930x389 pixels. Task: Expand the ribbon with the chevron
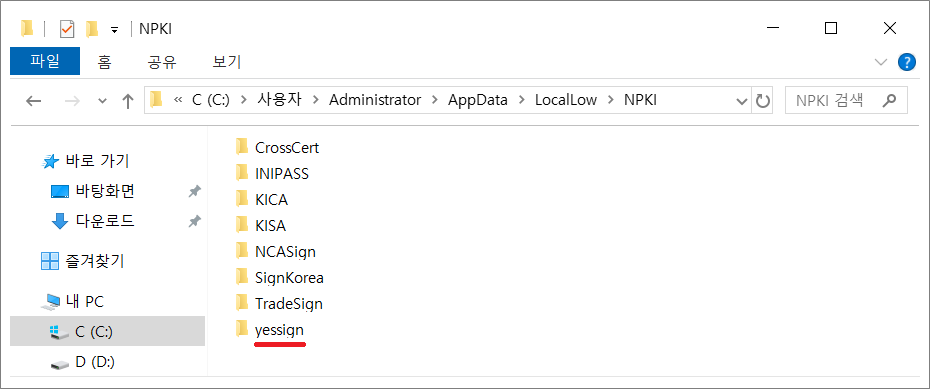881,62
